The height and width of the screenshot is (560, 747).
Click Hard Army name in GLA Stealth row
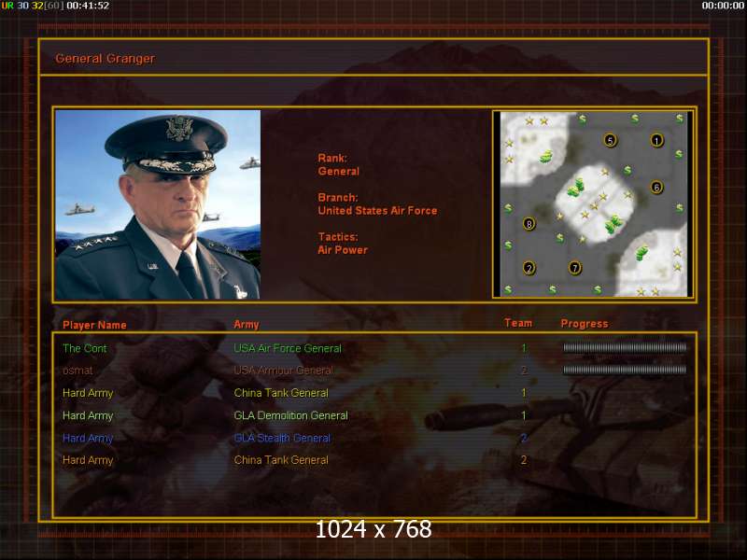click(88, 438)
